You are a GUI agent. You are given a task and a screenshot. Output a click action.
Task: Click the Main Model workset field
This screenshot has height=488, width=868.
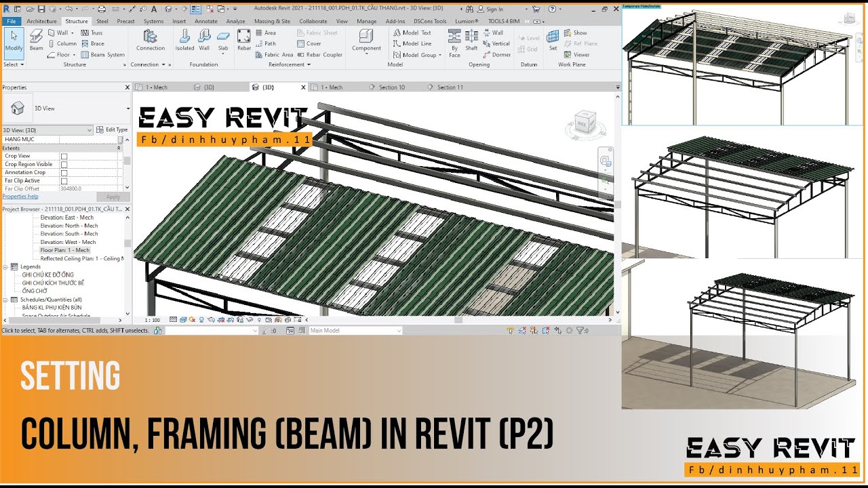(355, 331)
